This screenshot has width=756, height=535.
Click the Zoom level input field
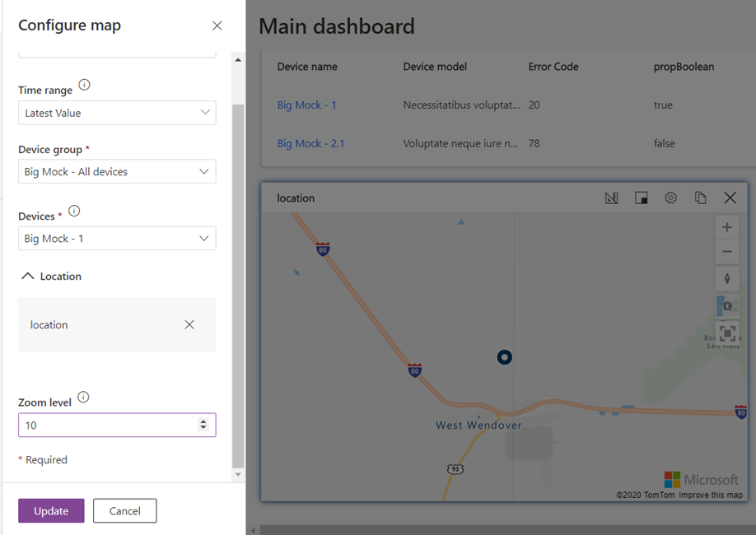click(117, 425)
